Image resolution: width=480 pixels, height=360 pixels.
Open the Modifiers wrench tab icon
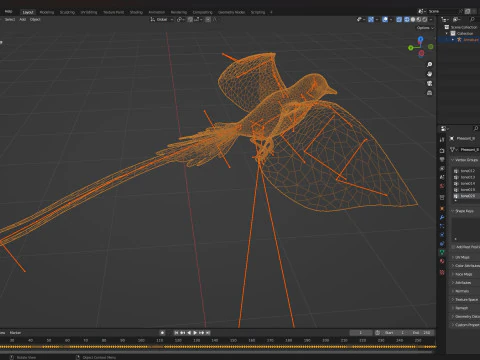pos(442,217)
